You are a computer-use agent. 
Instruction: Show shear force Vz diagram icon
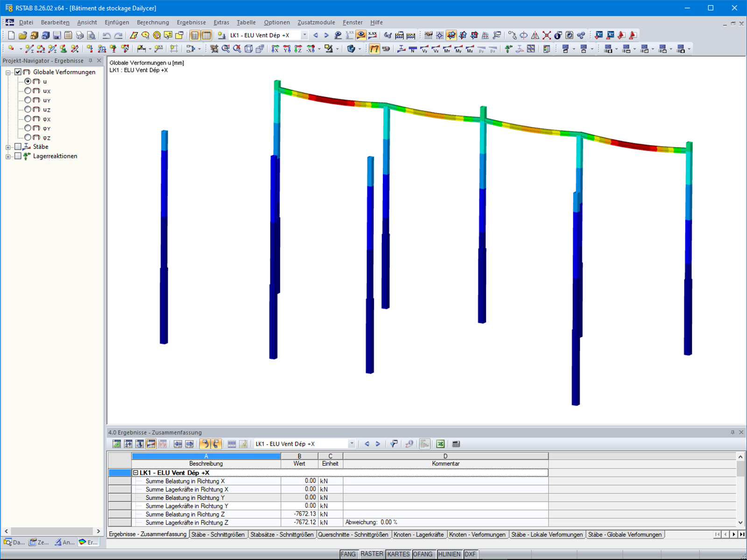click(436, 49)
